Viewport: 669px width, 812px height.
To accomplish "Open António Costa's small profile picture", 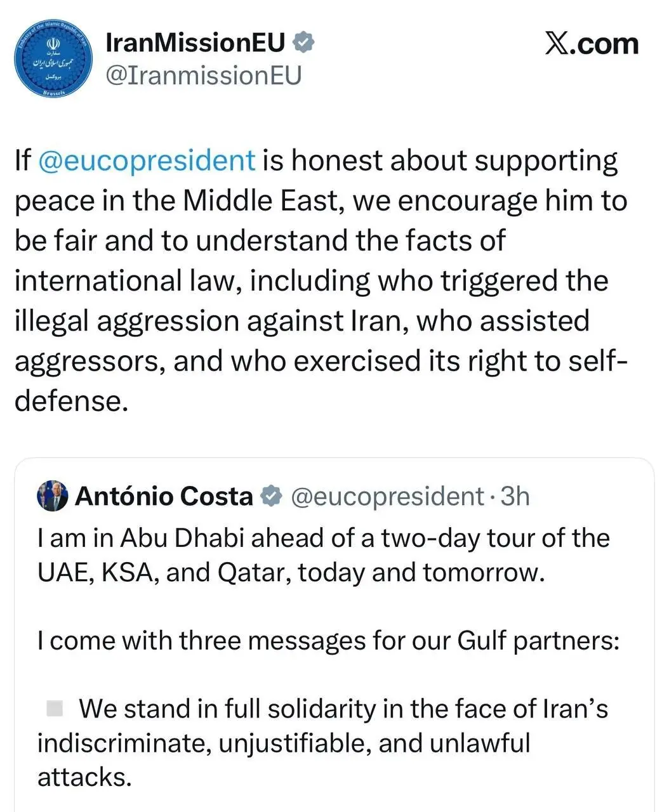I will (53, 496).
